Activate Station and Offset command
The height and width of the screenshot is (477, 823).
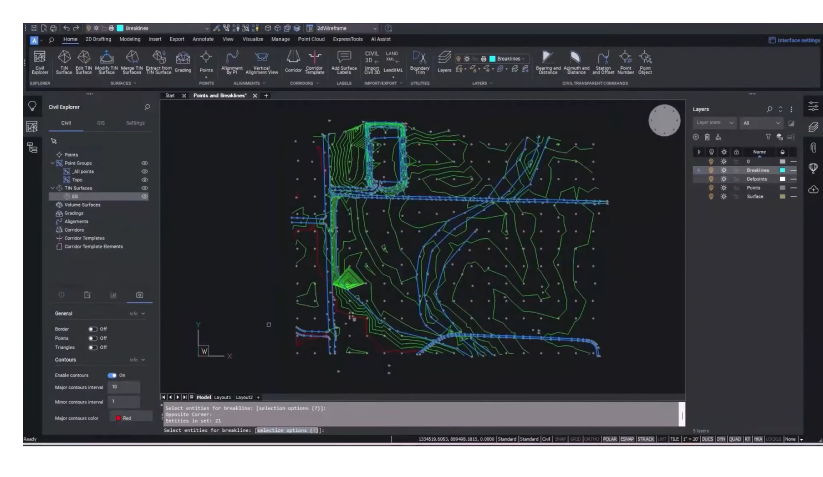tap(603, 62)
